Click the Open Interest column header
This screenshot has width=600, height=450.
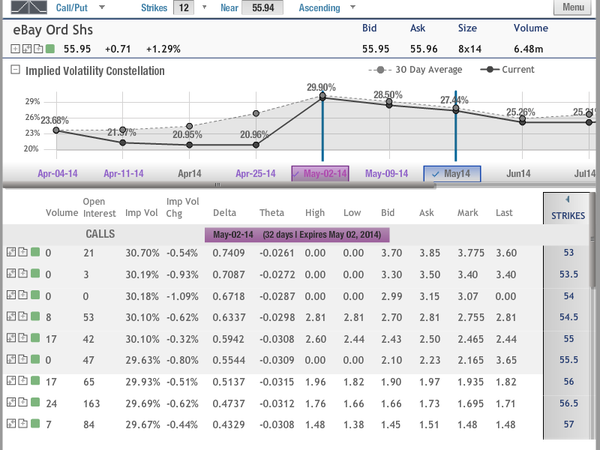click(99, 207)
